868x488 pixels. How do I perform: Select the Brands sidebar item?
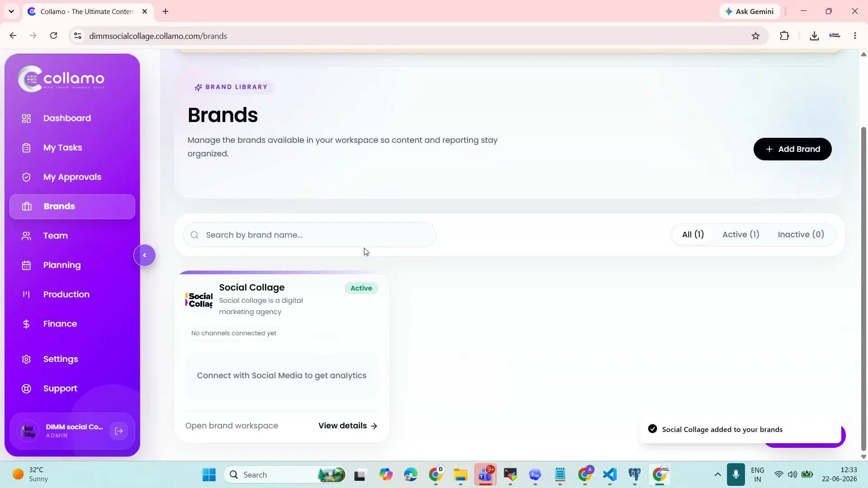(72, 206)
